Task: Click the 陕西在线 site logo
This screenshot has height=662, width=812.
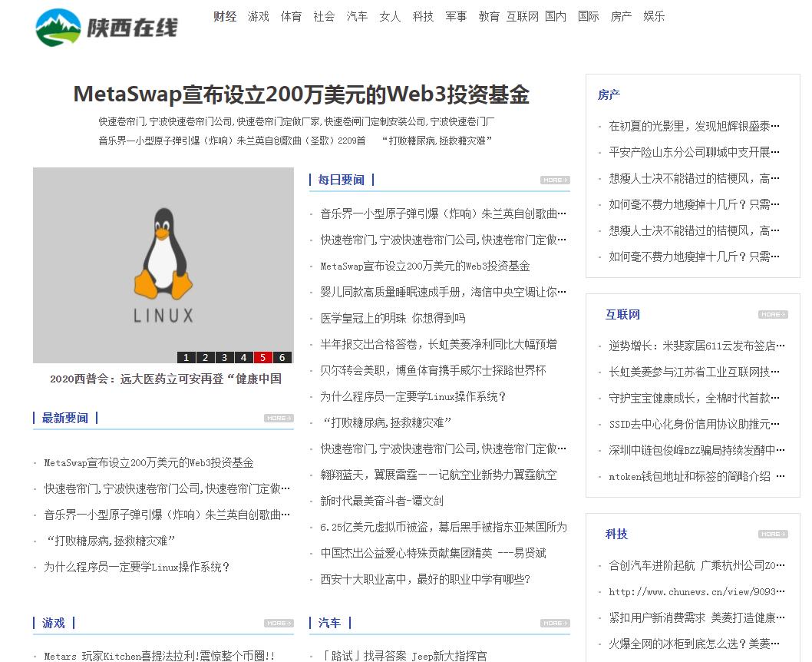Action: pos(106,28)
